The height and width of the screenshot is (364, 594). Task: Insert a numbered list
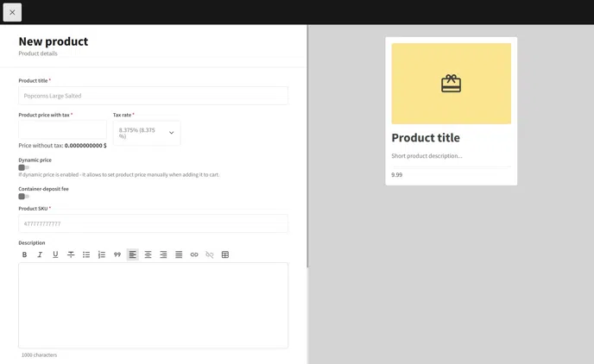point(102,254)
